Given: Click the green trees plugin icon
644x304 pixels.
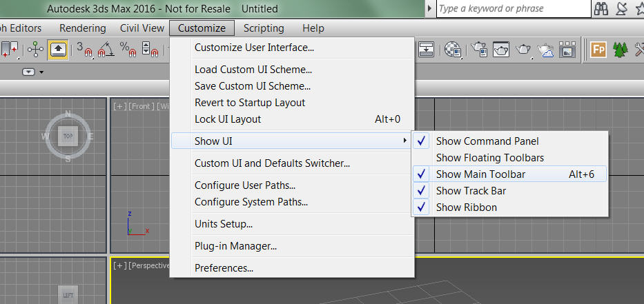Looking at the screenshot, I should pyautogui.click(x=621, y=49).
